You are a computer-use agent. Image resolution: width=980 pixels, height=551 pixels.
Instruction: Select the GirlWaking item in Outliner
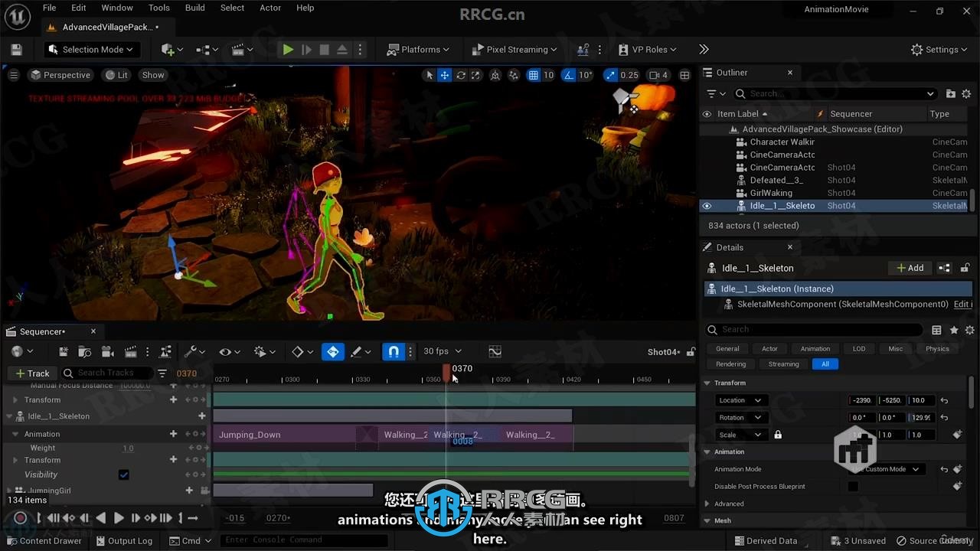point(771,193)
